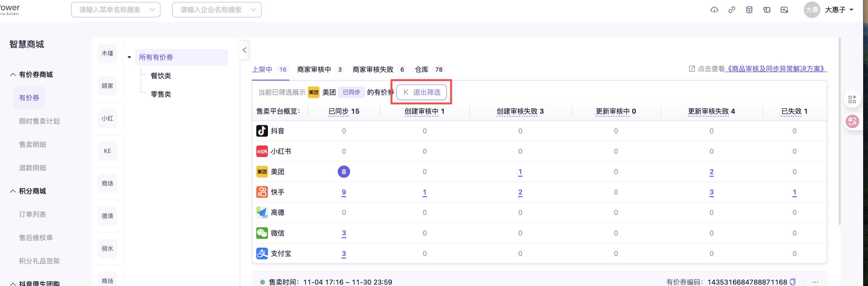This screenshot has width=868, height=286.
Task: Click the ticket with back arrow icon
Action: (784, 10)
